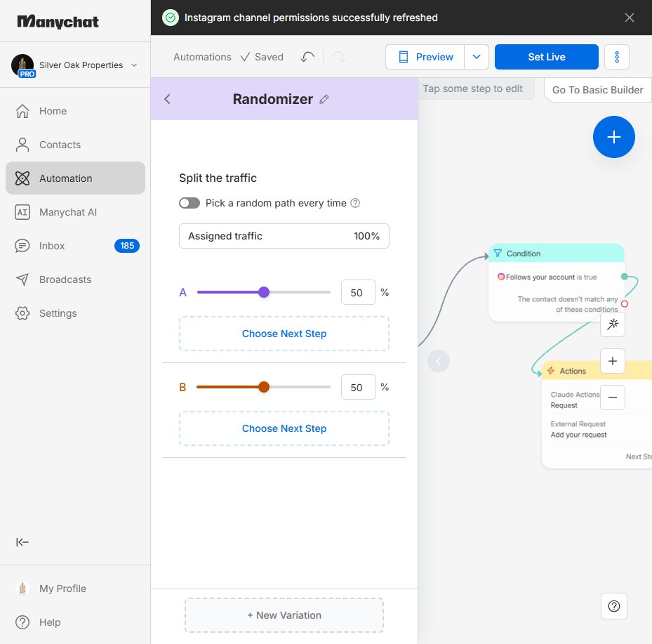This screenshot has height=644, width=652.
Task: Edit the Randomizer name with pencil icon
Action: [324, 100]
